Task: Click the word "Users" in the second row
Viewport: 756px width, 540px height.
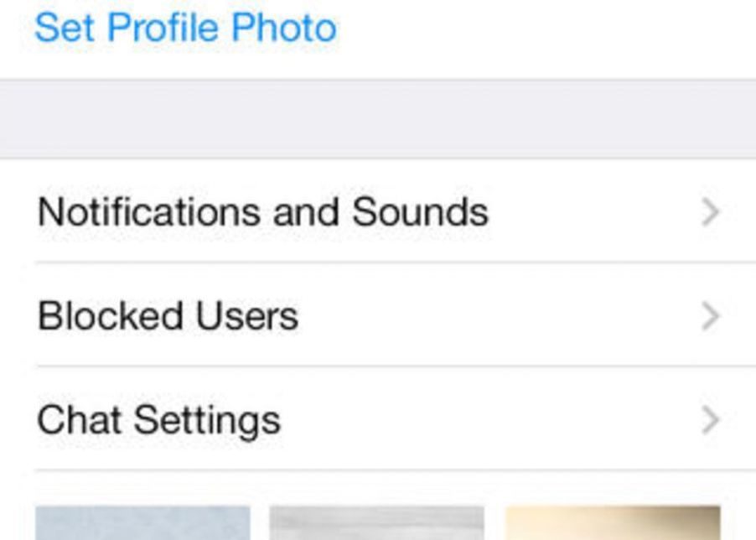Action: 246,316
